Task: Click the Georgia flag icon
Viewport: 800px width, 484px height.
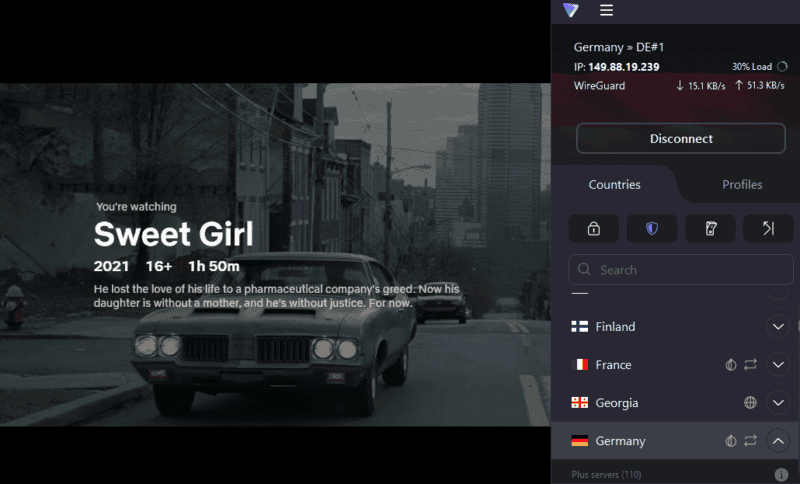Action: (x=580, y=403)
